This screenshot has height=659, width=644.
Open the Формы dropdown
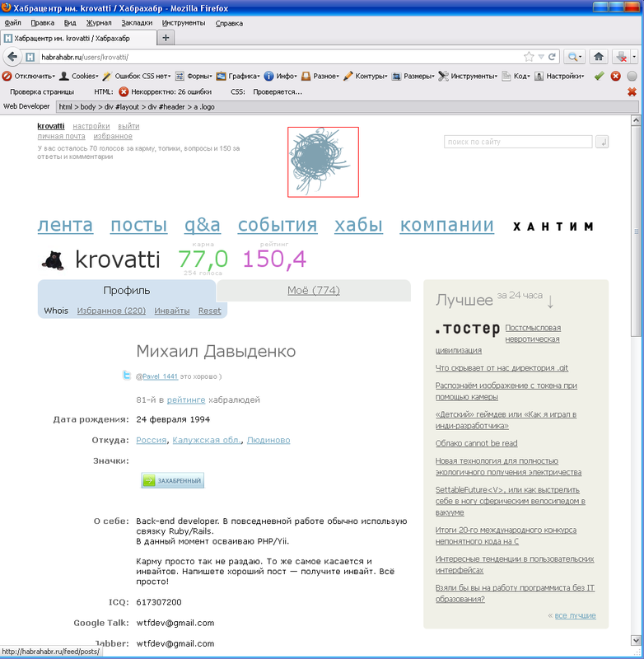click(x=194, y=76)
